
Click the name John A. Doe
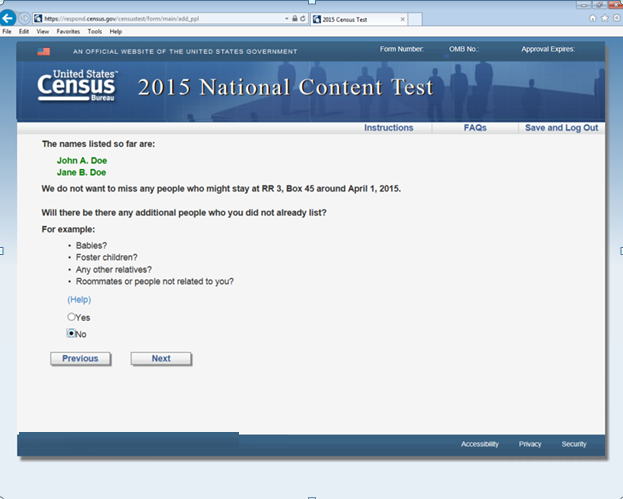(82, 161)
